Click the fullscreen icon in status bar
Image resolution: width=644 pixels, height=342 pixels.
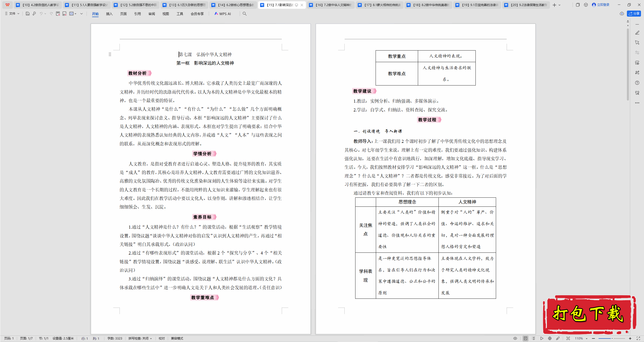coord(638,338)
